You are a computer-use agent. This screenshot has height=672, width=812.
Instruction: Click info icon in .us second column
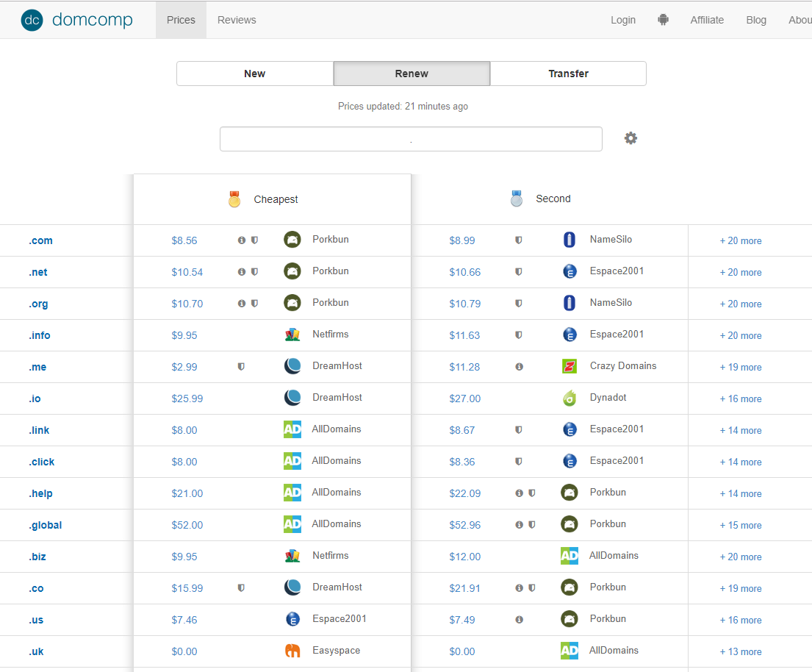pos(519,619)
